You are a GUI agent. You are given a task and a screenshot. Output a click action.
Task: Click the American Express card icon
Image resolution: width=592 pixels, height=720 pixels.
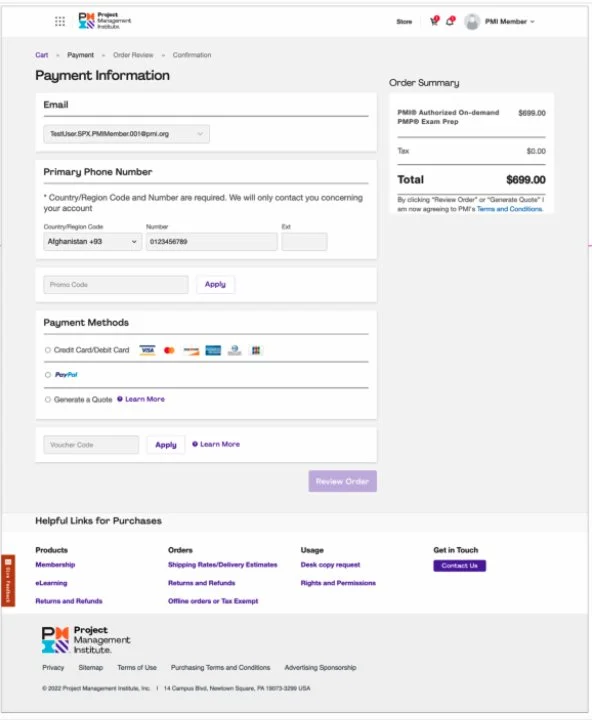[213, 350]
